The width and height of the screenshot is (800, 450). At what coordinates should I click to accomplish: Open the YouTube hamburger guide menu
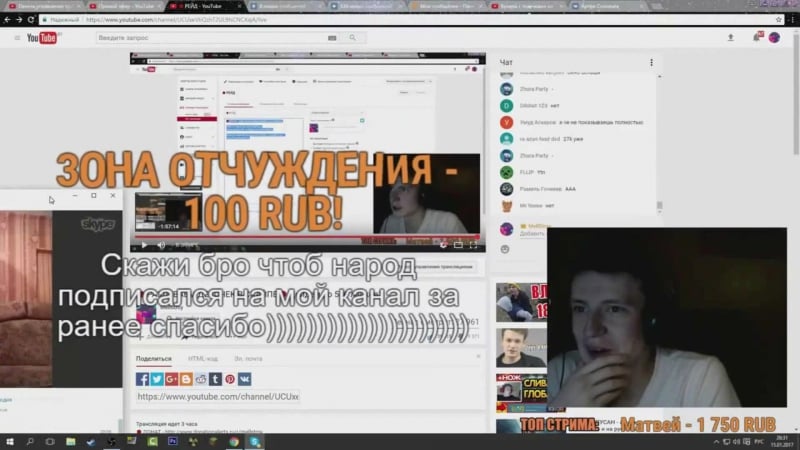coord(17,38)
